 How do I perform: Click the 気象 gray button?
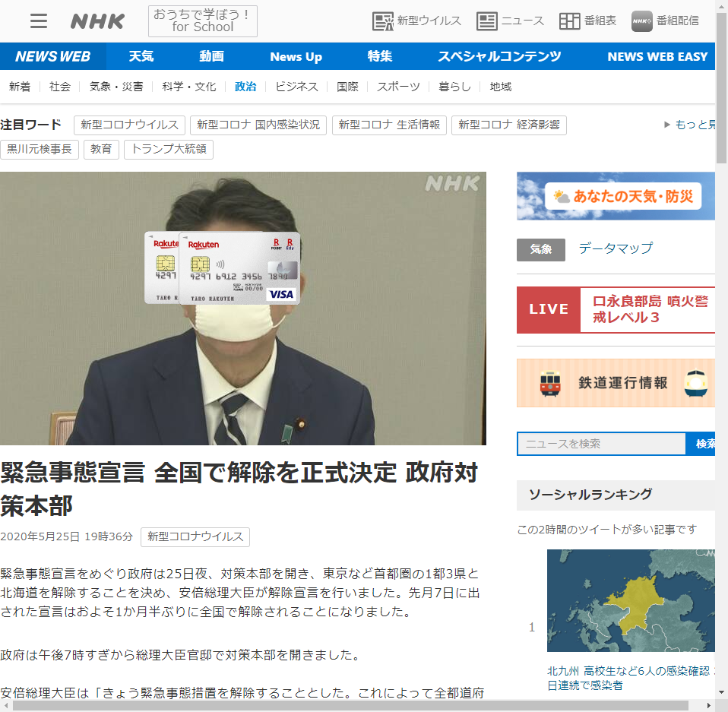click(x=541, y=250)
